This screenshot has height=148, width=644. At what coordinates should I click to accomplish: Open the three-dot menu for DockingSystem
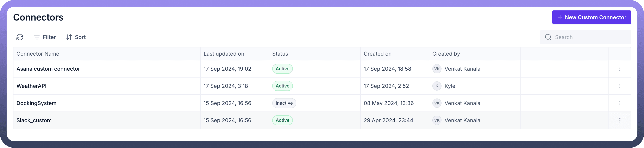coord(620,103)
